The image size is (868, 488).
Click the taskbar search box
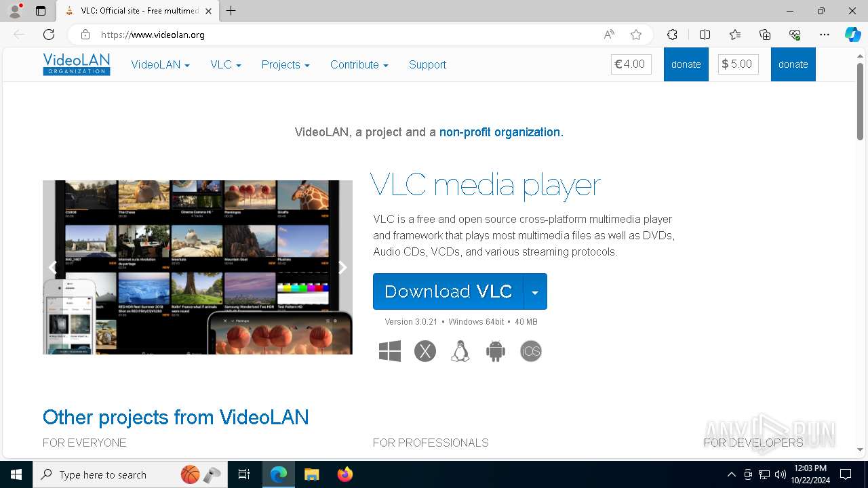pyautogui.click(x=131, y=474)
